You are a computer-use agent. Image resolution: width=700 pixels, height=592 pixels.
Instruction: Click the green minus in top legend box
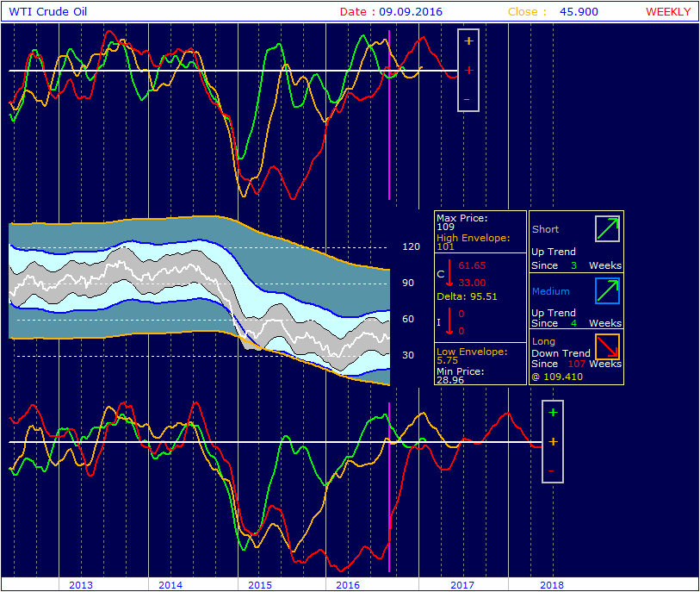click(x=467, y=99)
